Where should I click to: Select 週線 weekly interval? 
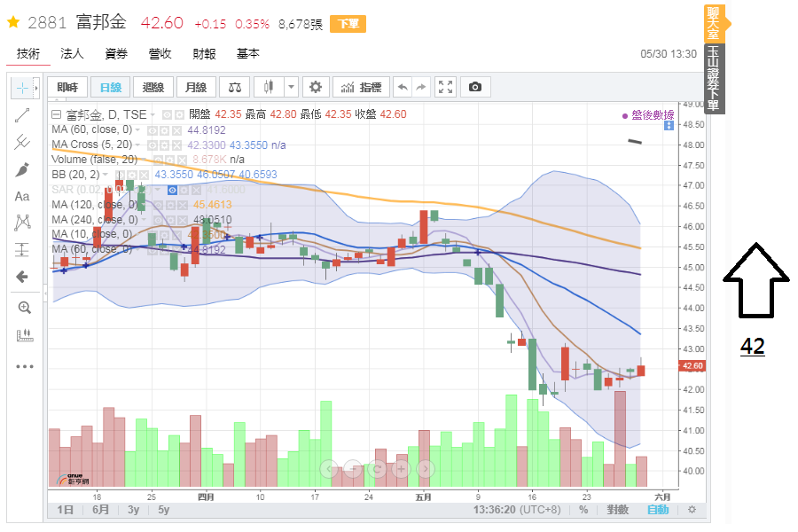pyautogui.click(x=153, y=87)
